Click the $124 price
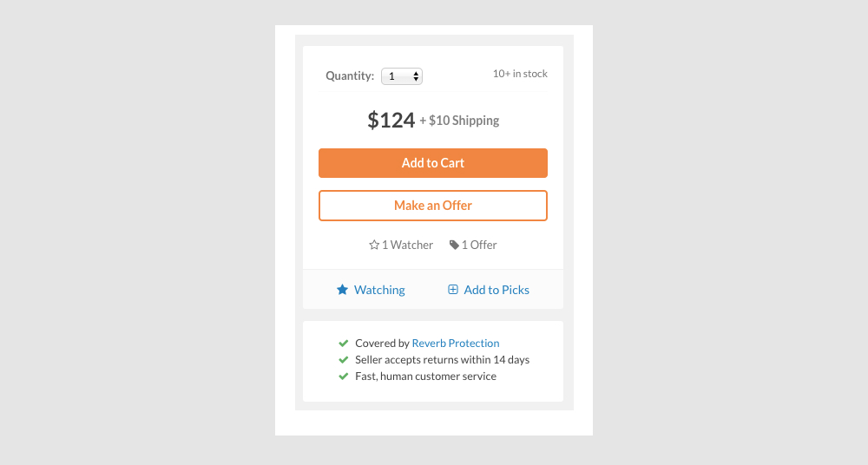The height and width of the screenshot is (465, 868). coord(391,121)
